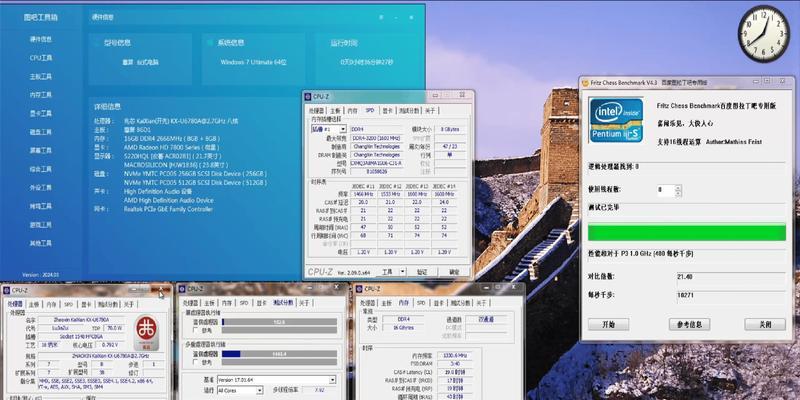Click the green progress bar in Fritz Chess
Viewport: 800px width, 400px height.
click(x=687, y=232)
